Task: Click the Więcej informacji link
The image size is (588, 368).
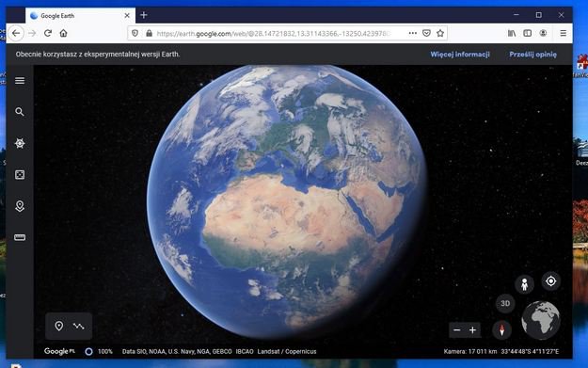Action: 460,55
